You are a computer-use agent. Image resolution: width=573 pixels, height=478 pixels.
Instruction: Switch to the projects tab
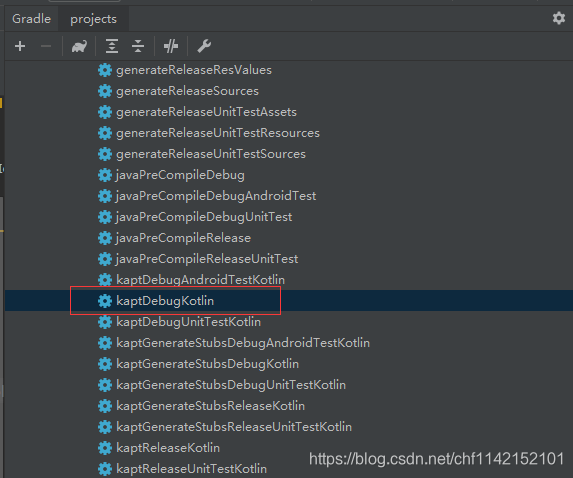pos(94,19)
